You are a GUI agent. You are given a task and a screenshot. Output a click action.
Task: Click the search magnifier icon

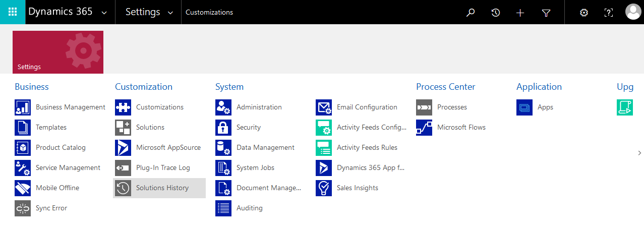pyautogui.click(x=471, y=13)
